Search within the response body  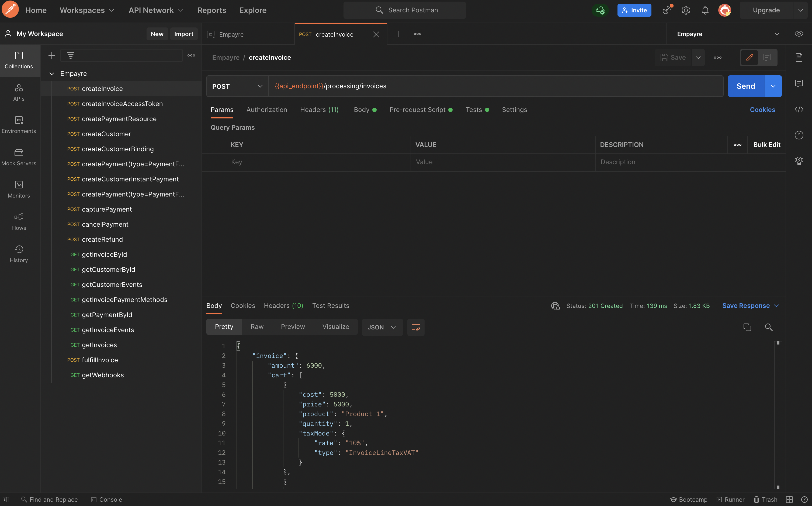coord(769,327)
